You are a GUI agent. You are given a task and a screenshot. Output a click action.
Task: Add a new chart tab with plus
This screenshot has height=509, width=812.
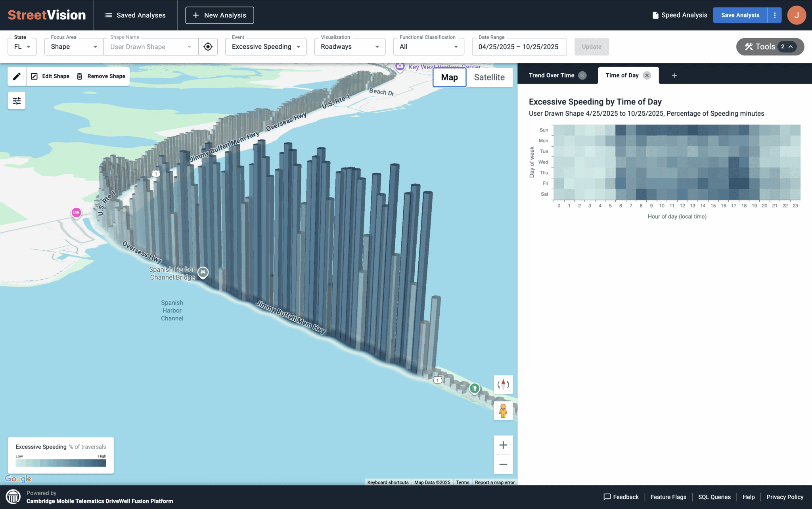[674, 75]
